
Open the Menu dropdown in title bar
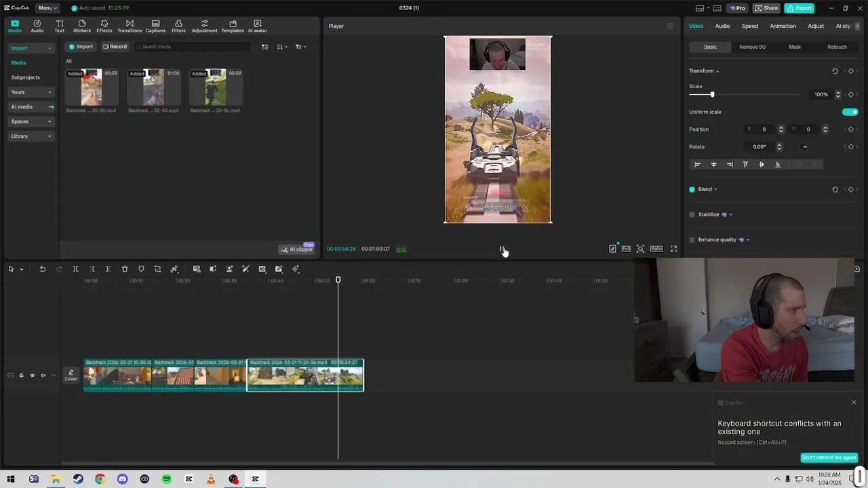coord(47,8)
